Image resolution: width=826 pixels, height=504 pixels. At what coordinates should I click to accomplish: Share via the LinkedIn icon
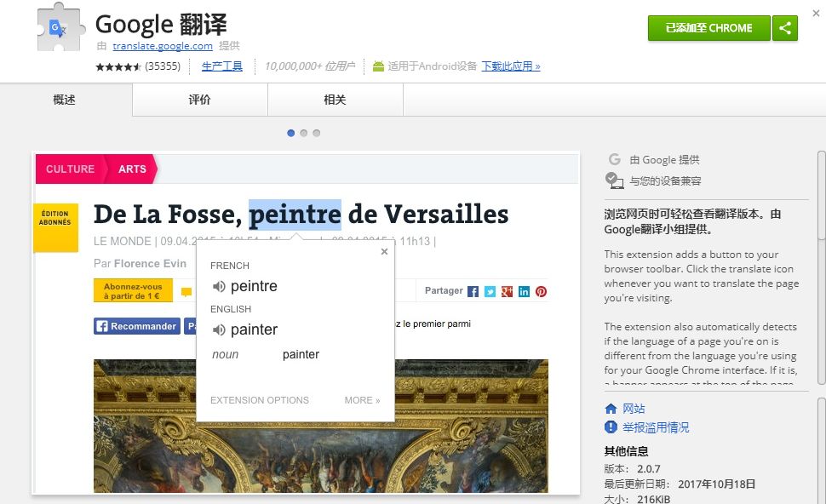point(525,292)
